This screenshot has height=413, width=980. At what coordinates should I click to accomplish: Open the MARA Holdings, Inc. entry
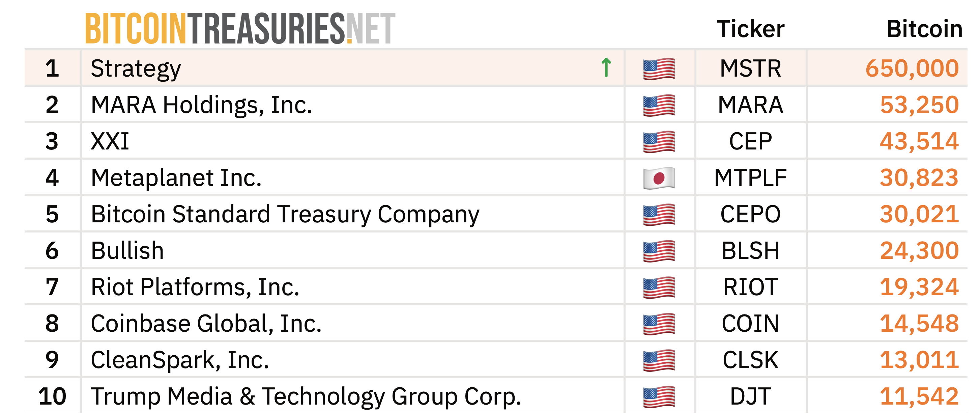[201, 105]
